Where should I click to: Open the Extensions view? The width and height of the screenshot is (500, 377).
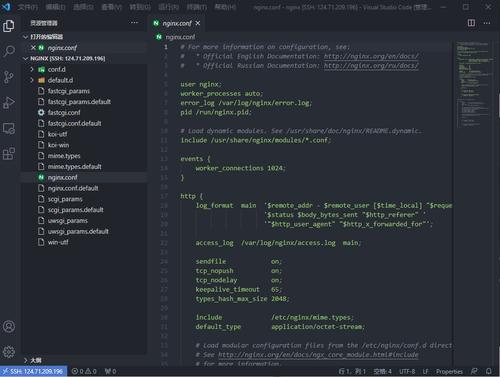[x=9, y=154]
